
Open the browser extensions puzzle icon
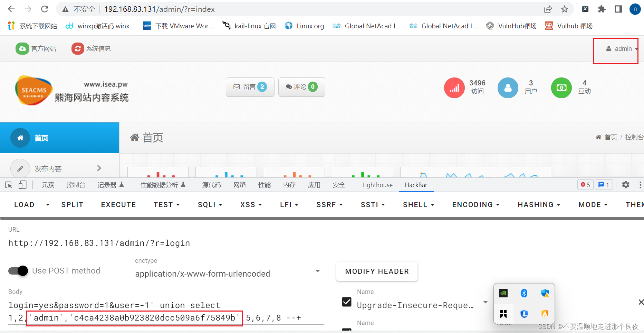[x=602, y=9]
